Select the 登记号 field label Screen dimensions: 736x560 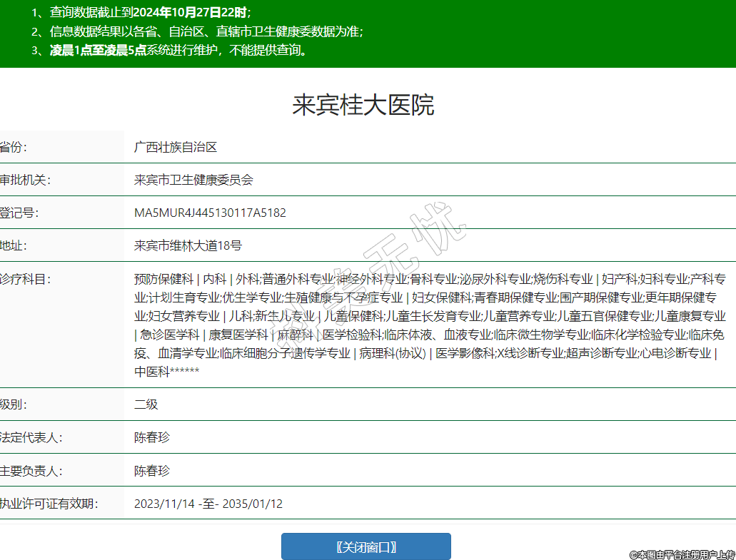(19, 213)
